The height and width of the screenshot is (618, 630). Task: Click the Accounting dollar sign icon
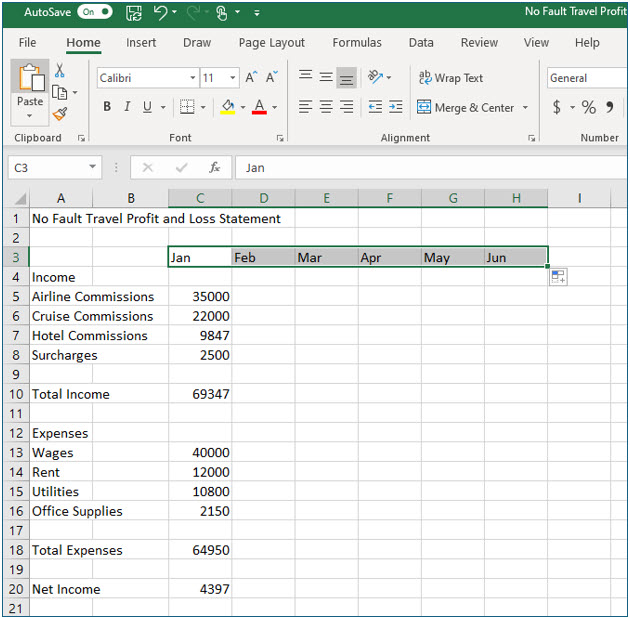pyautogui.click(x=556, y=107)
